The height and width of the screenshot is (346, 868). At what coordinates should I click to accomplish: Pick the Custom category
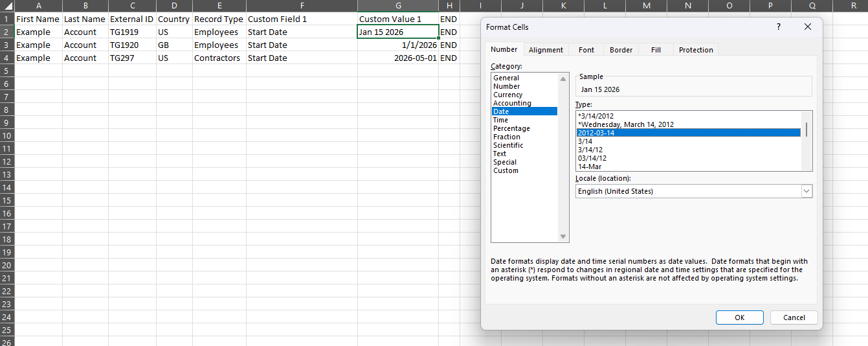524,170
